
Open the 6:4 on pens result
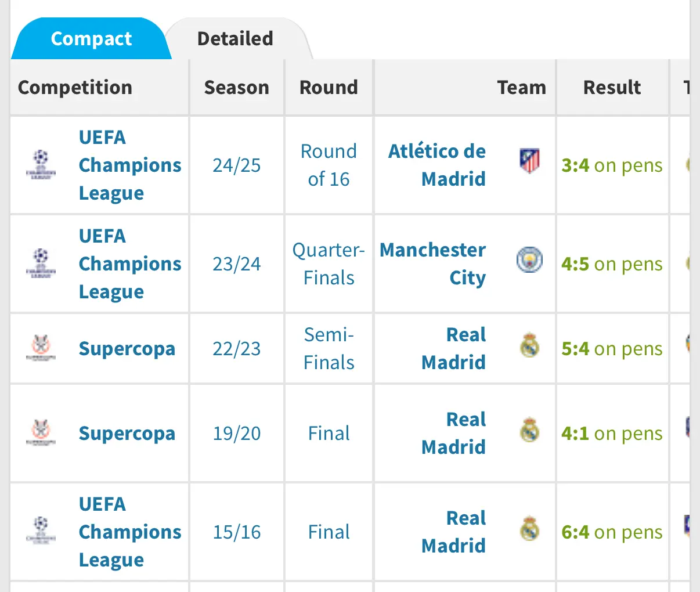[x=612, y=532]
